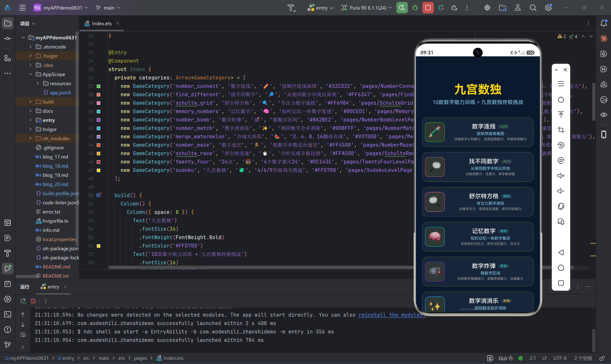Viewport: 611px width, 364px height.
Task: Rerun entry in Run panel
Action: pyautogui.click(x=23, y=301)
